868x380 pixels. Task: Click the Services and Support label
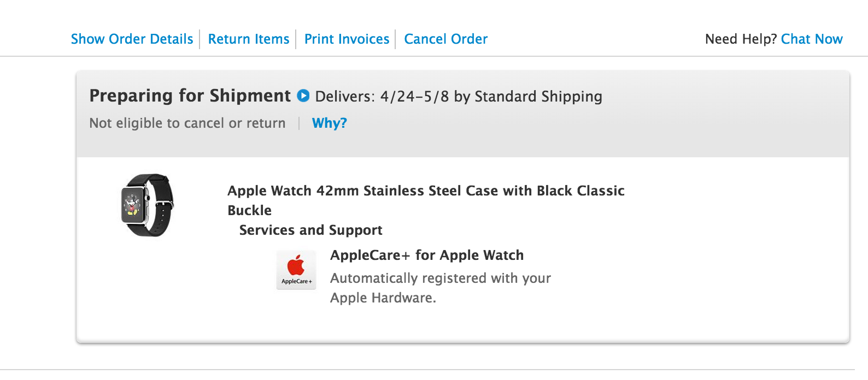tap(310, 230)
